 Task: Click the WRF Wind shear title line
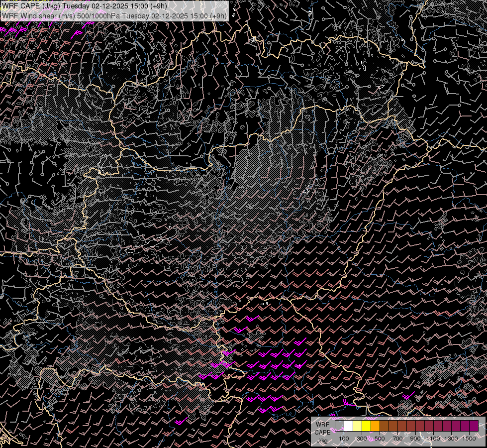click(114, 15)
